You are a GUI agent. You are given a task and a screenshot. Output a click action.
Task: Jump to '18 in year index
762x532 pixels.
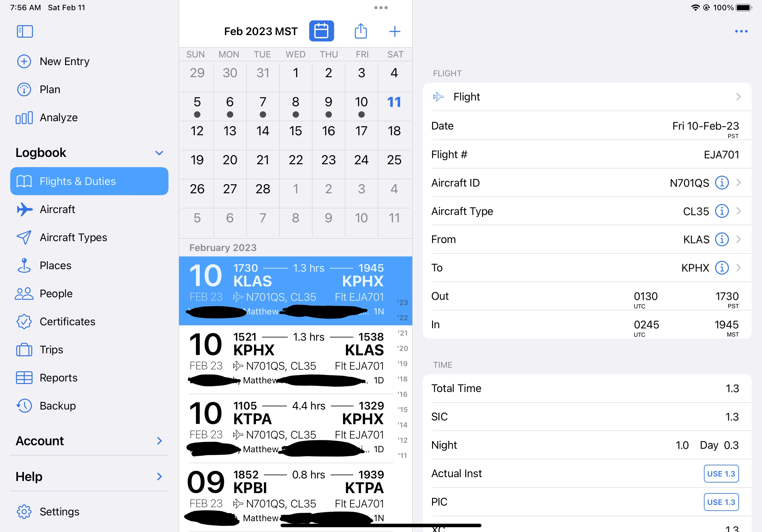point(402,379)
